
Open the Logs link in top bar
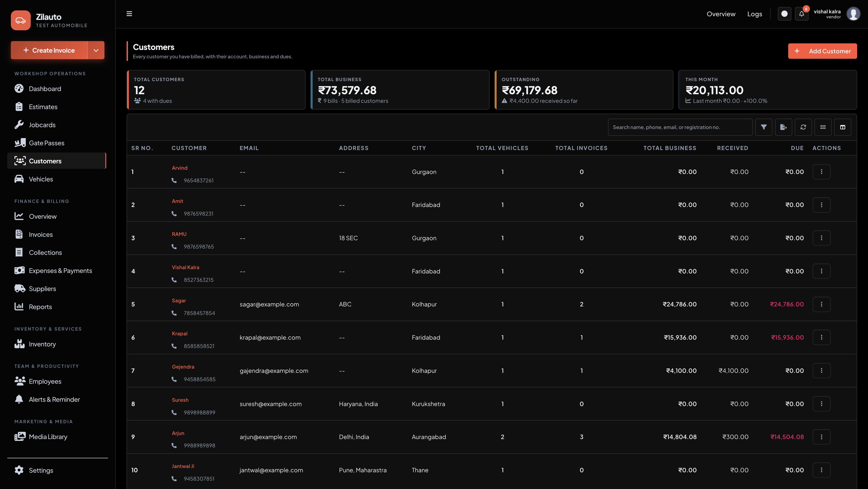[755, 14]
